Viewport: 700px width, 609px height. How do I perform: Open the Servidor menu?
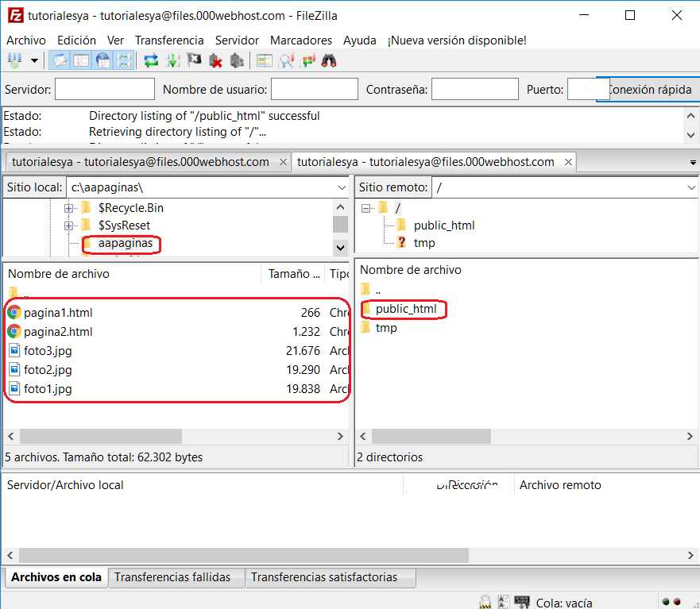point(237,40)
